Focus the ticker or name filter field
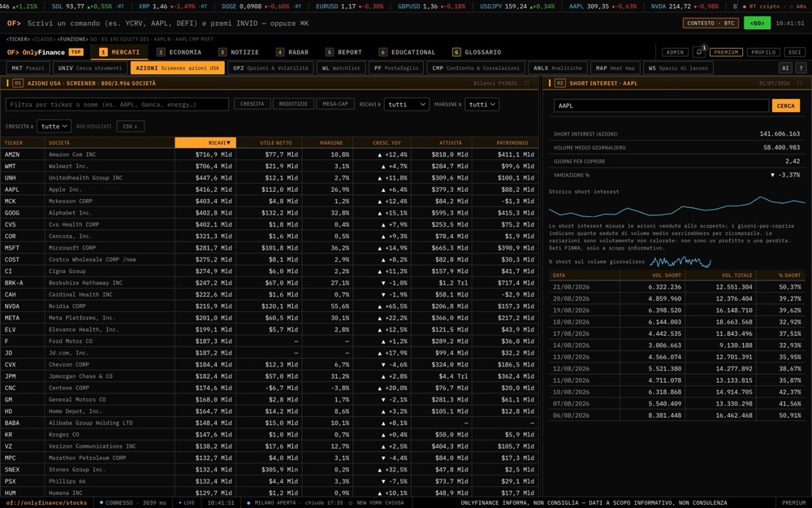812x508 pixels. (x=117, y=104)
